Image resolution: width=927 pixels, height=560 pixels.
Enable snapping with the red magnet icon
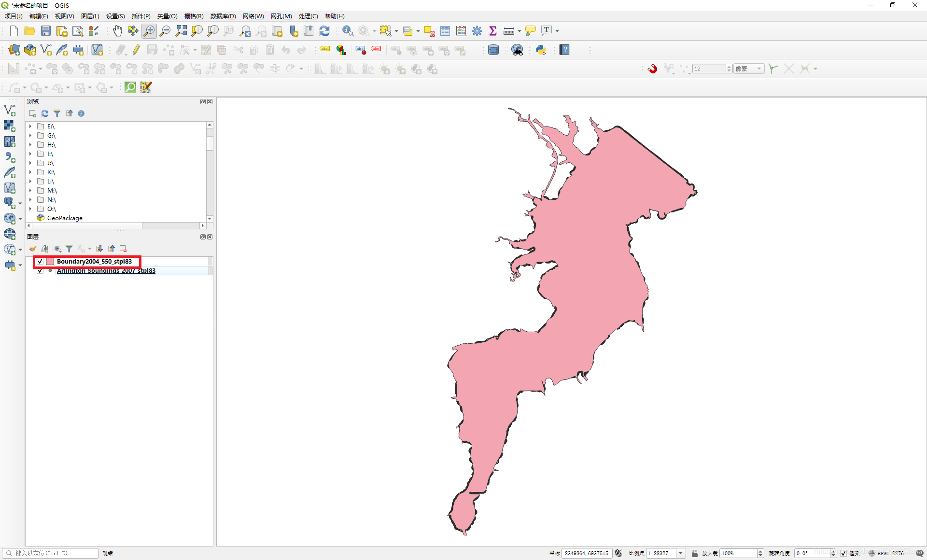point(652,69)
